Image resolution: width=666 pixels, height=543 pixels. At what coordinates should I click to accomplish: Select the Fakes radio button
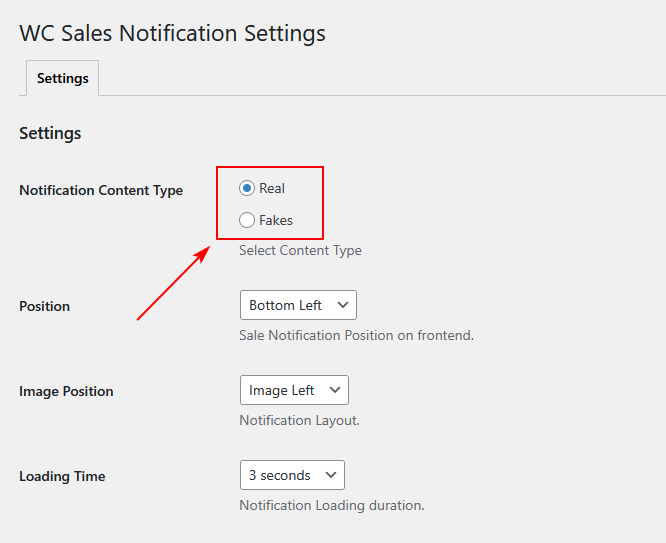point(247,220)
